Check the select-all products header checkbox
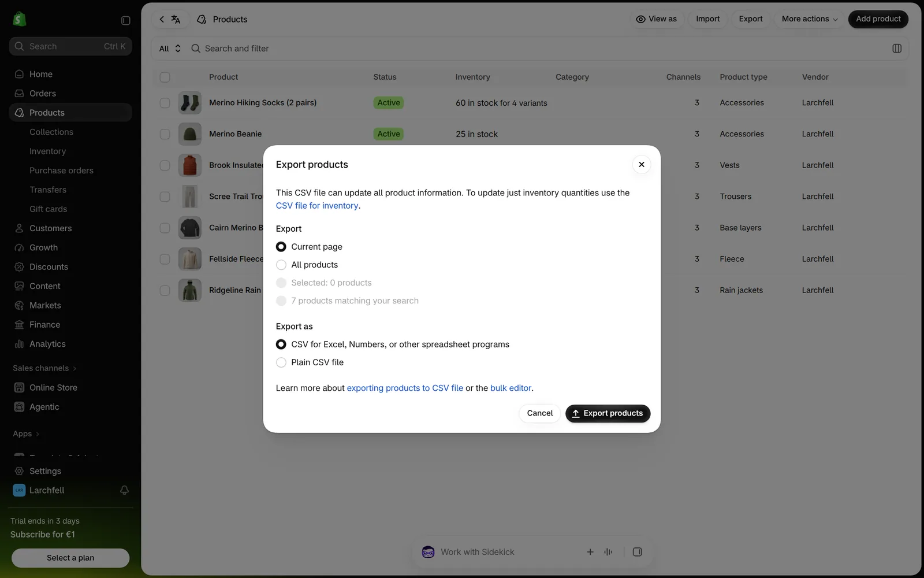Screen dimensions: 924x578 click(x=165, y=77)
